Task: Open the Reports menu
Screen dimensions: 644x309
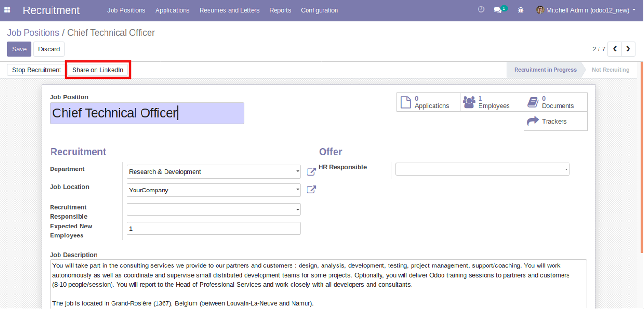Action: click(280, 10)
